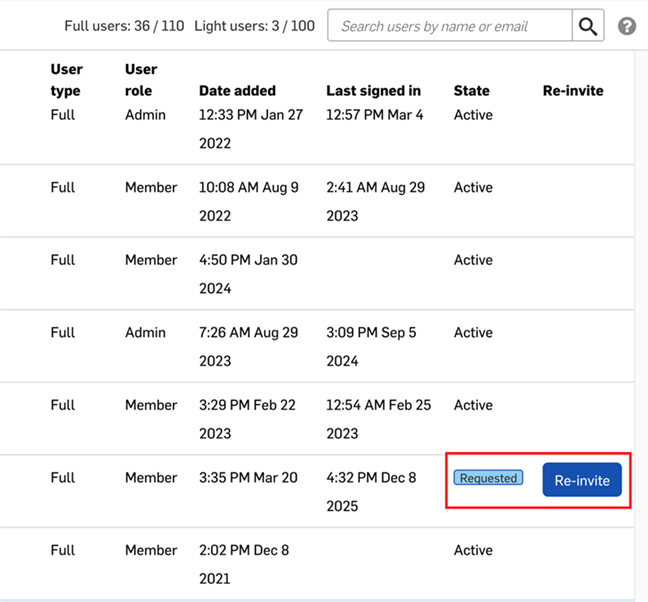The image size is (648, 602).
Task: Click Admin role in the 7:26 AM Aug 29 row
Action: (x=145, y=332)
